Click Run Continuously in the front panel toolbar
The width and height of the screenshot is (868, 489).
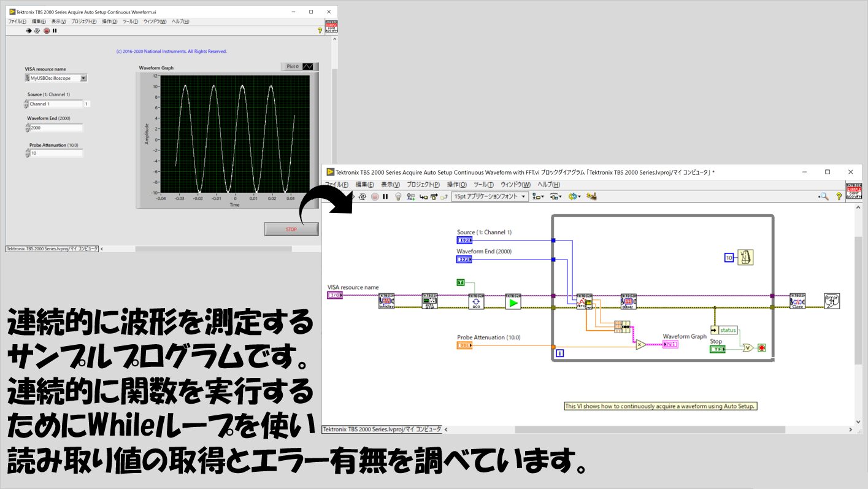coord(37,31)
